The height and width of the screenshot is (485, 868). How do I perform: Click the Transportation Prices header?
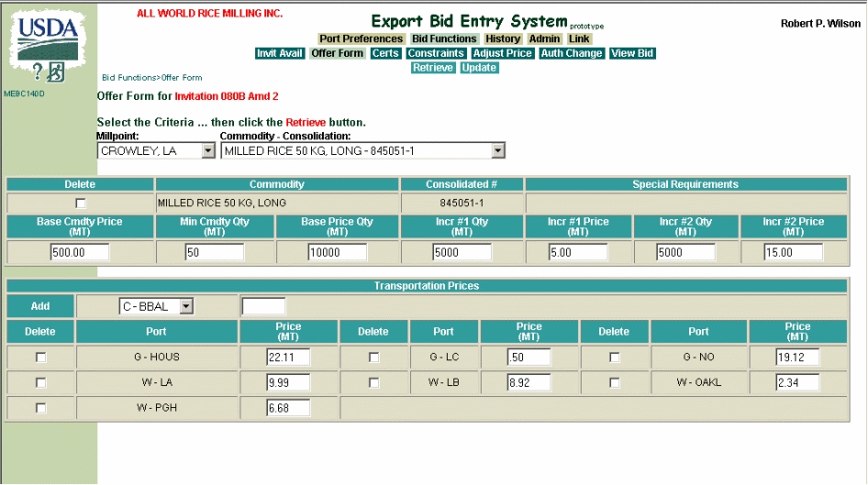[x=427, y=286]
